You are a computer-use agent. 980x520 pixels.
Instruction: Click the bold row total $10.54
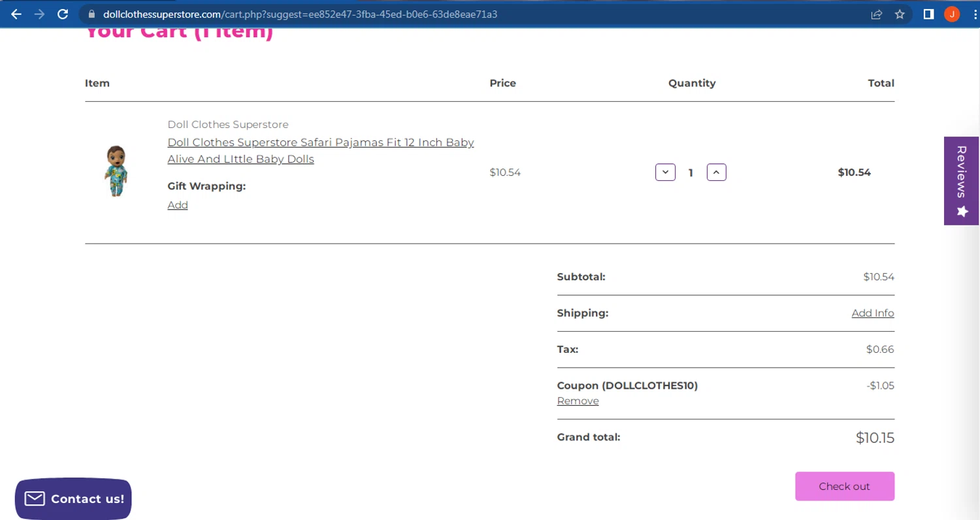pos(855,172)
